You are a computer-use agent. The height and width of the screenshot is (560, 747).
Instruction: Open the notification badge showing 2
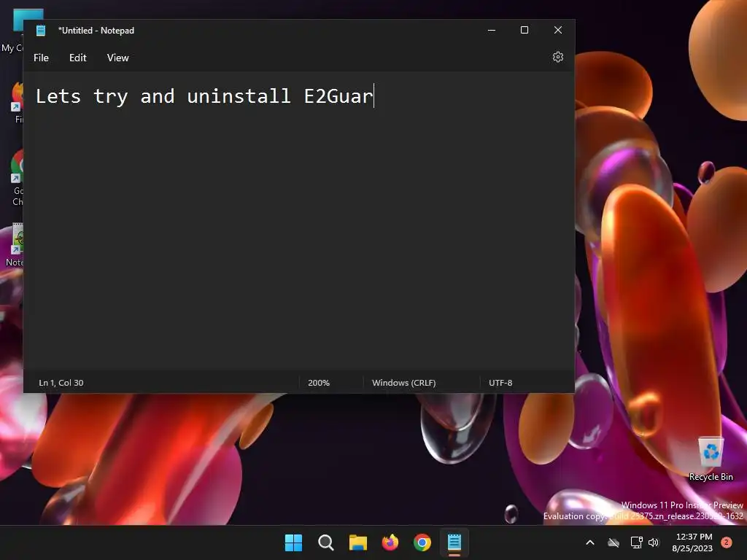tap(727, 542)
